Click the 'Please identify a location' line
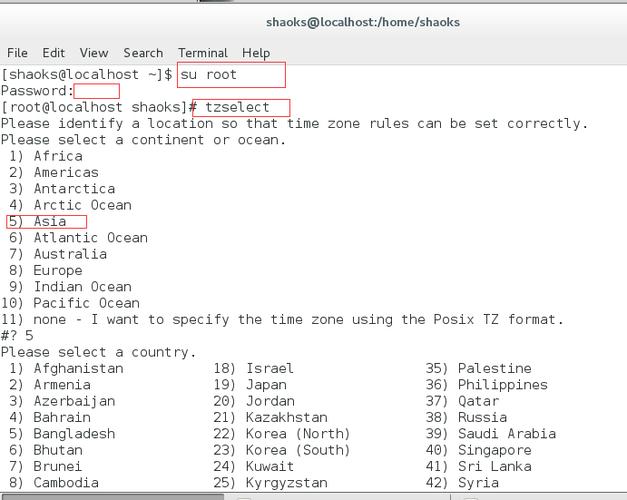This screenshot has width=627, height=500. click(x=294, y=124)
